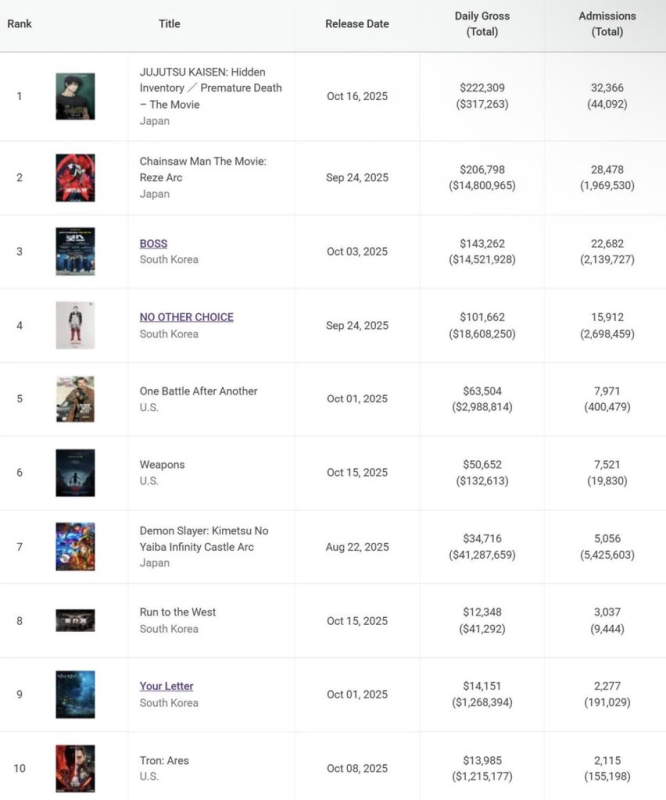Select the Run to the West thumbnail
This screenshot has height=800, width=666.
click(x=75, y=620)
